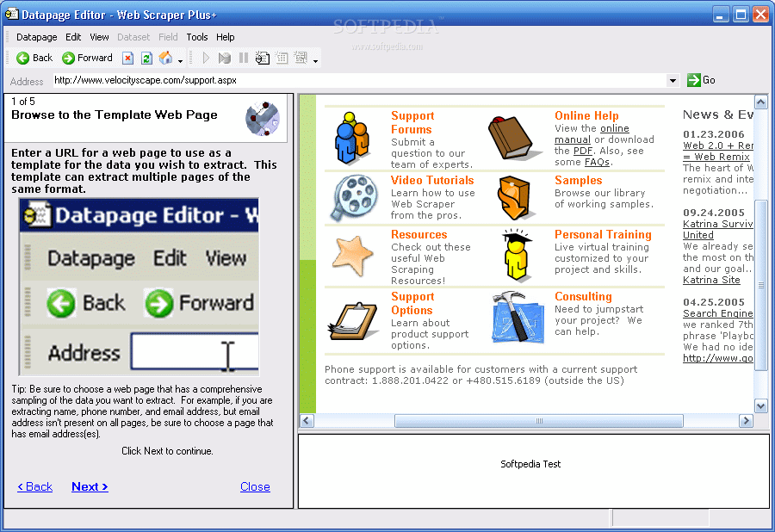Open the Personal Training heading link
The width and height of the screenshot is (775, 532).
coord(603,235)
